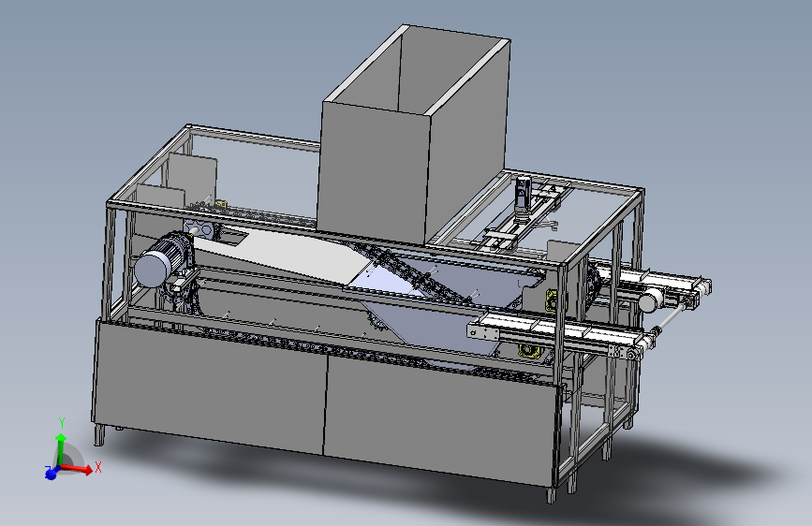Select the right front cover panel of the machine

(440, 419)
